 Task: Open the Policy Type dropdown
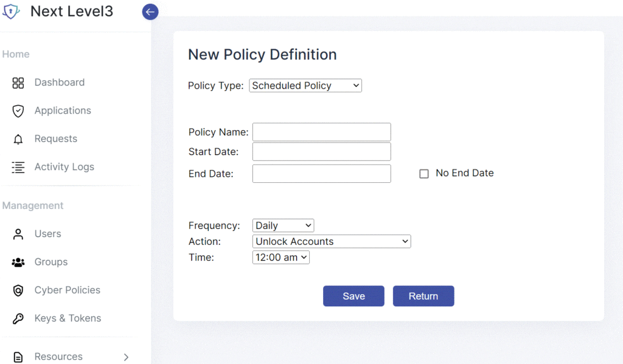click(x=305, y=85)
